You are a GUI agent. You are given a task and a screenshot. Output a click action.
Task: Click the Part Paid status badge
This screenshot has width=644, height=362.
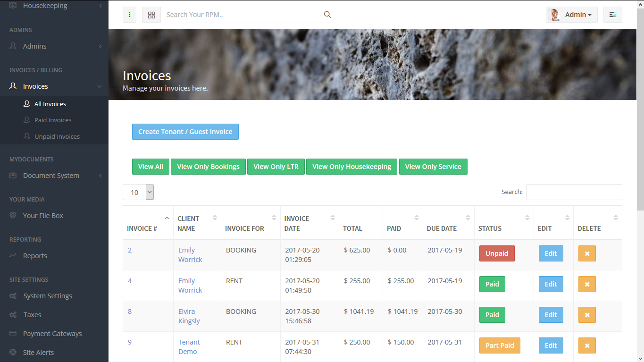pyautogui.click(x=500, y=345)
